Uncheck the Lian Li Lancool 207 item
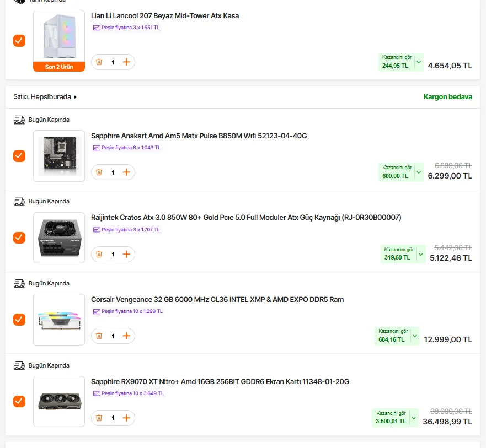Viewport: 486px width, 448px height. (x=19, y=41)
